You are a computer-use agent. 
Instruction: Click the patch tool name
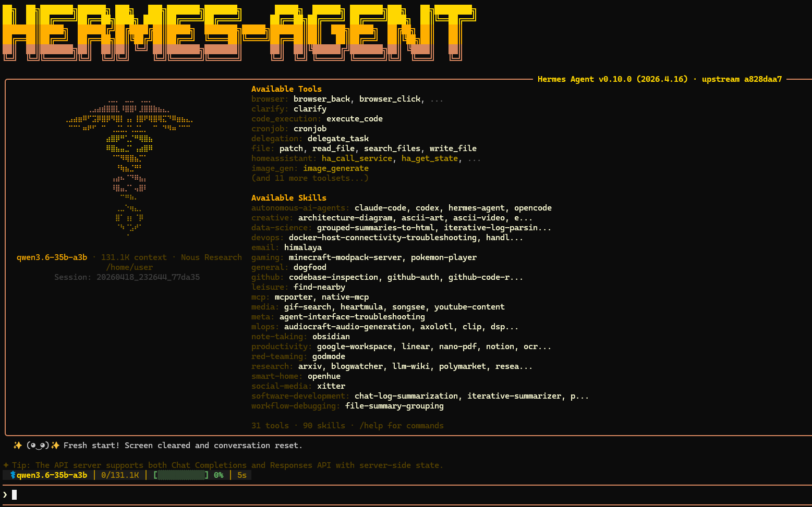[291, 149]
